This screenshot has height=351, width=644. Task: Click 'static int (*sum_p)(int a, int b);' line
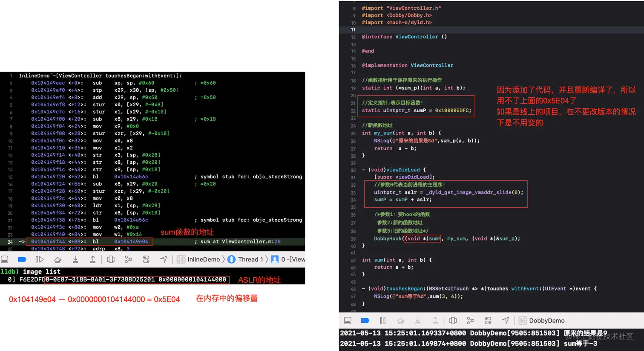point(414,88)
